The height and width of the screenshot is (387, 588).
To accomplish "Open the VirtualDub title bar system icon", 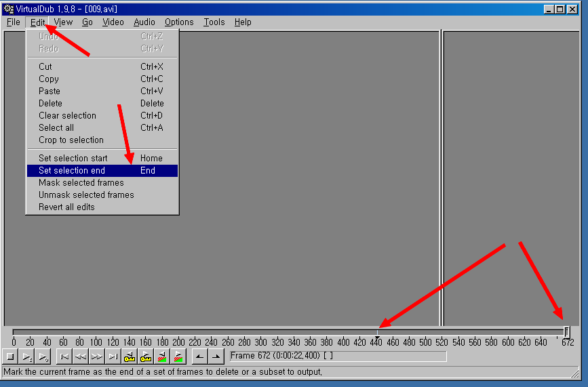I will click(x=8, y=9).
